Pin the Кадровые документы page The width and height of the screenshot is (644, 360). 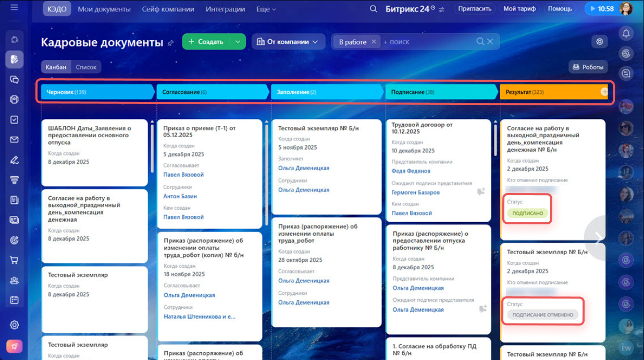pyautogui.click(x=170, y=43)
